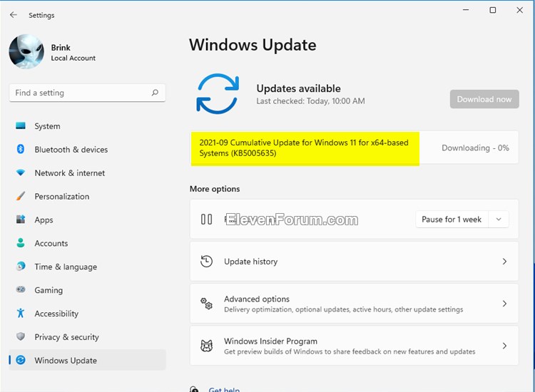This screenshot has height=392, width=535.
Task: Click the Personalization paintbrush icon
Action: pyautogui.click(x=21, y=196)
